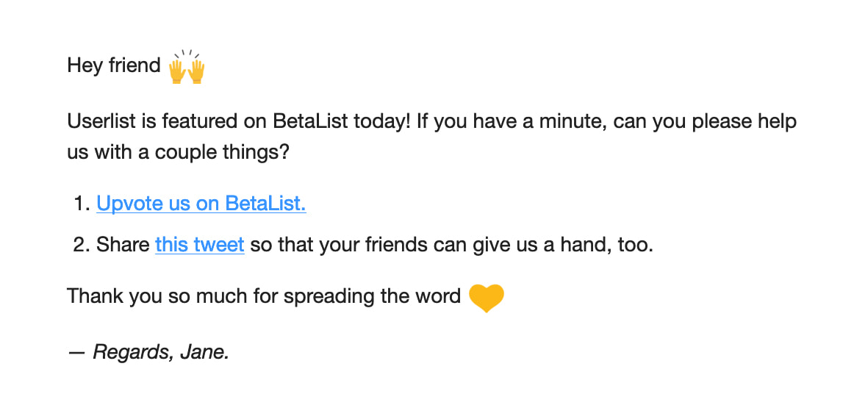Image resolution: width=868 pixels, height=419 pixels.
Task: Click the word 'Userlist' in the first paragraph
Action: click(101, 121)
